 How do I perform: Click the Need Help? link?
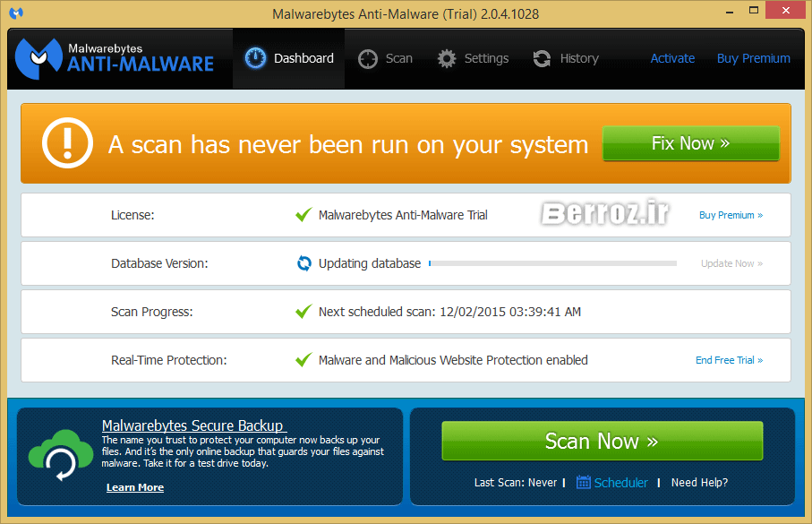[x=699, y=483]
